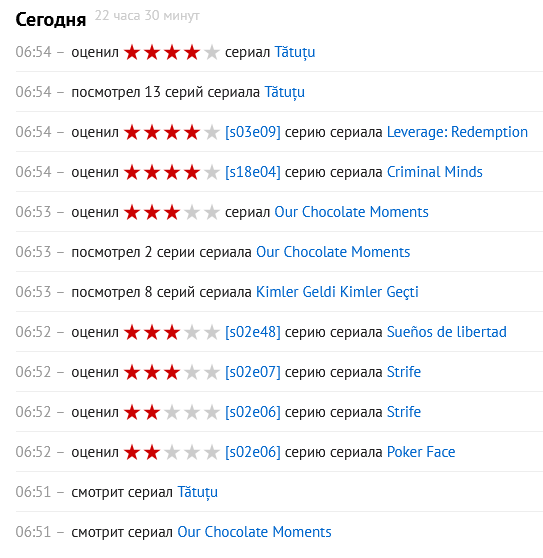Open the [s18e04] episode link

253,172
